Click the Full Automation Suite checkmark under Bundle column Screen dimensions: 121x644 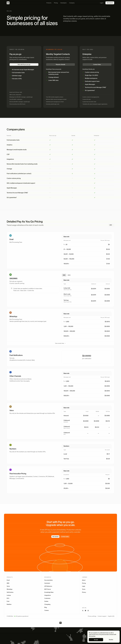click(72, 140)
